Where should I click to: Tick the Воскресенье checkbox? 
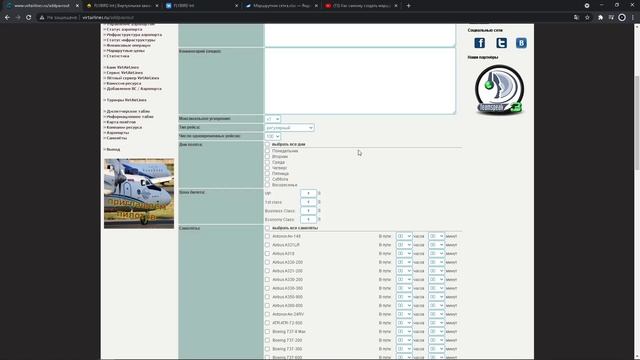[267, 185]
